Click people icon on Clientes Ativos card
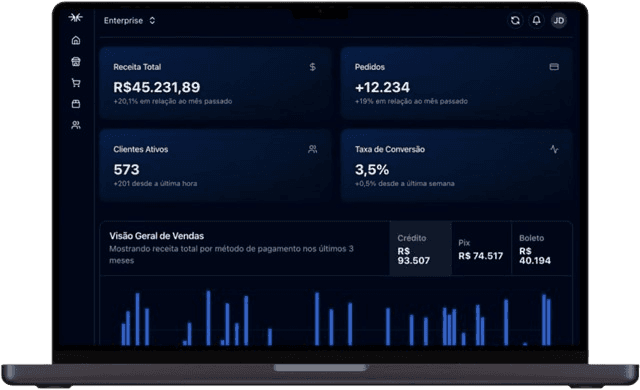Image resolution: width=640 pixels, height=390 pixels. point(313,149)
